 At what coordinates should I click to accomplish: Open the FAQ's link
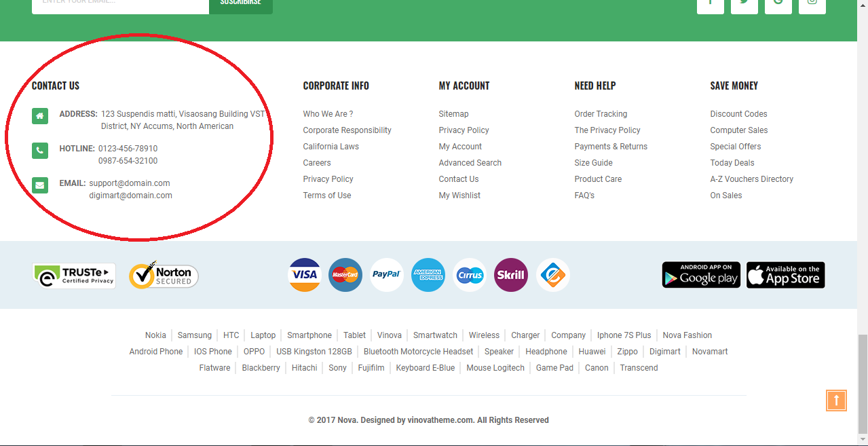[584, 196]
